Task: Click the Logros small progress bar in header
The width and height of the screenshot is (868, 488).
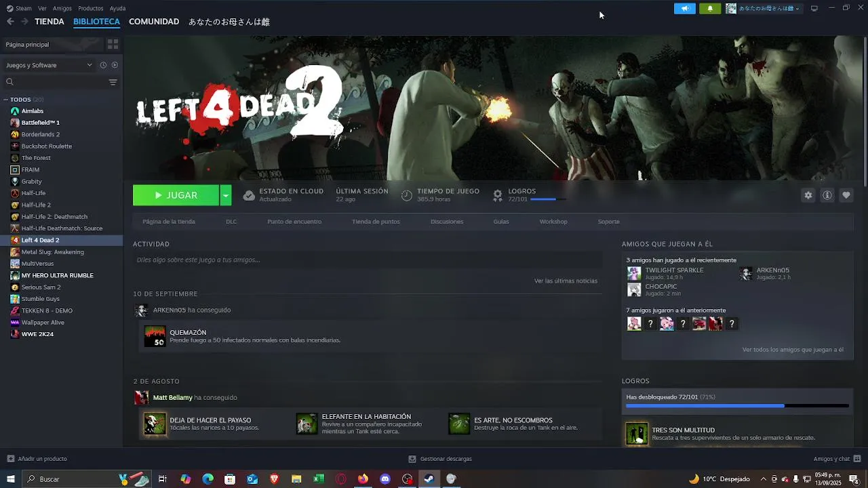Action: coord(547,199)
